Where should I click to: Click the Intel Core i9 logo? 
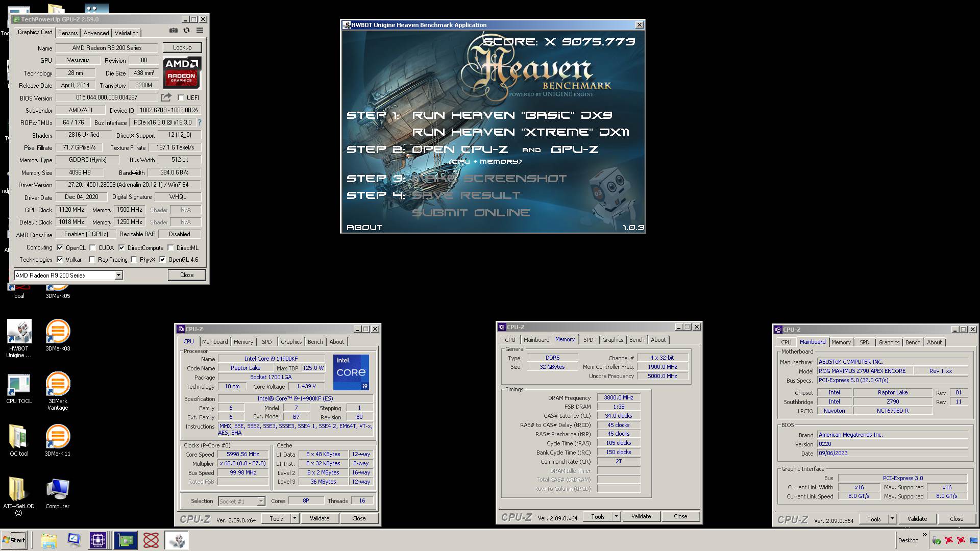351,372
